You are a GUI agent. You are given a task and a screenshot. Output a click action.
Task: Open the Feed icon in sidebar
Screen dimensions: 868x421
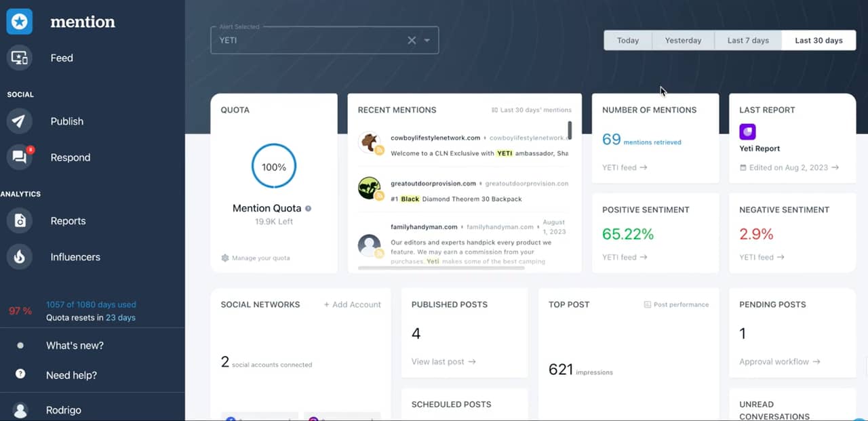tap(20, 58)
